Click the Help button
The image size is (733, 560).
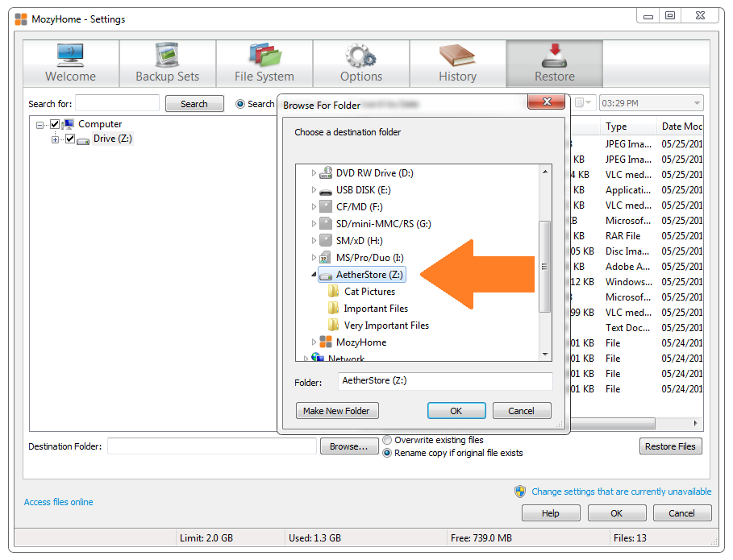[x=551, y=512]
